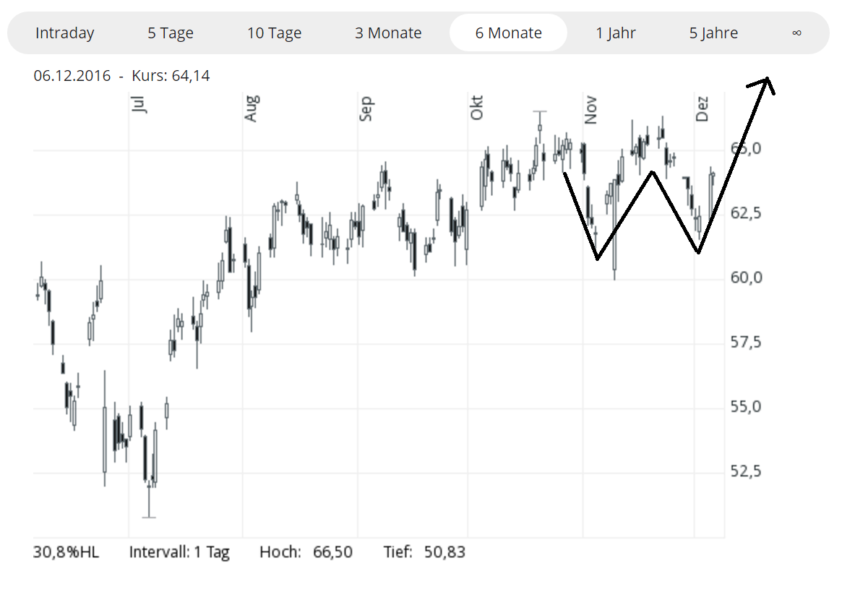Click the Aug month label
Screen dimensions: 868x597
coord(251,108)
